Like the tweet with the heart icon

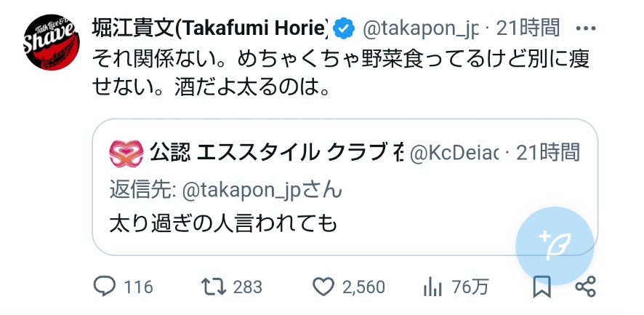[323, 287]
